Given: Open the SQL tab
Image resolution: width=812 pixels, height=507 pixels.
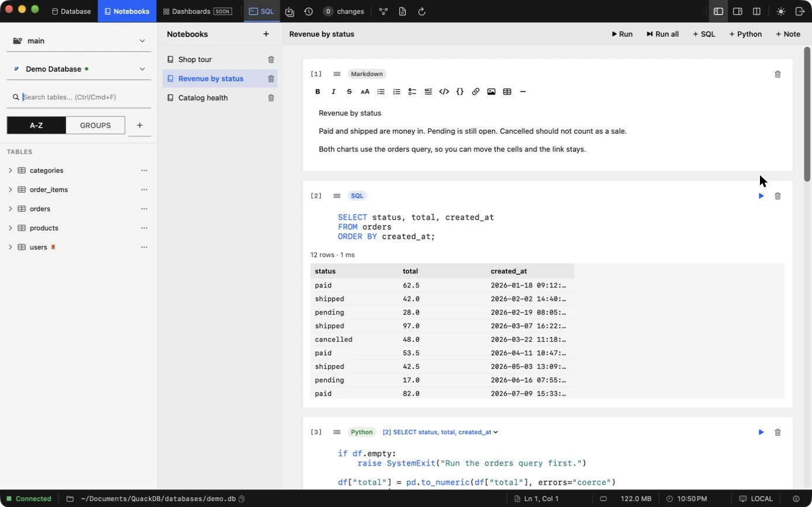Looking at the screenshot, I should pos(261,11).
